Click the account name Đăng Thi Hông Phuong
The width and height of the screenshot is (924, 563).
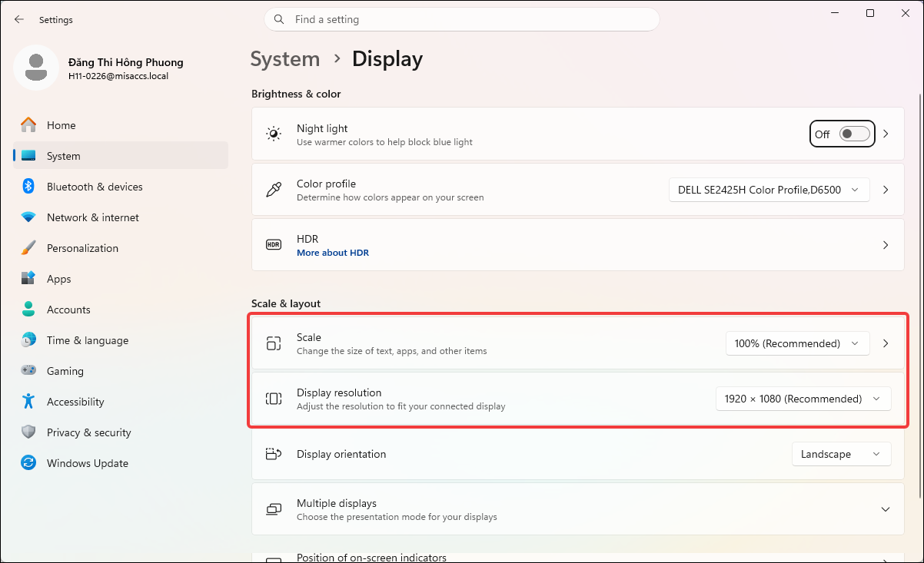[126, 62]
